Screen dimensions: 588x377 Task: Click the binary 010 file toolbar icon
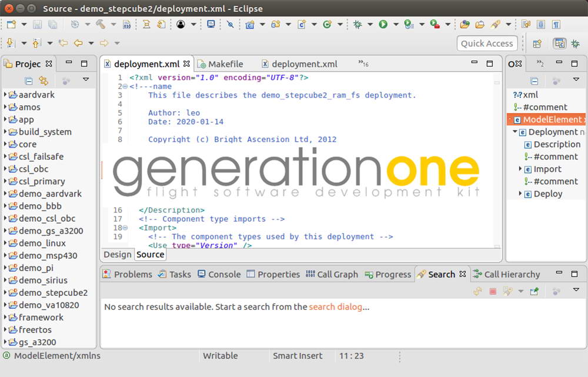click(127, 25)
